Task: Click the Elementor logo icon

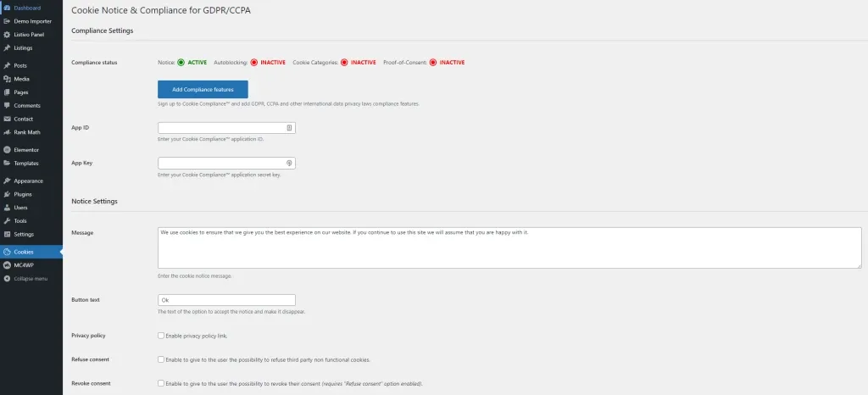Action: 7,149
